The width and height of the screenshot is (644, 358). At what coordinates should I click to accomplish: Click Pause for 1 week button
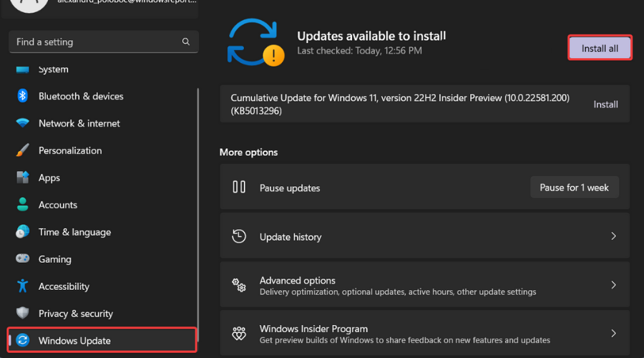574,188
